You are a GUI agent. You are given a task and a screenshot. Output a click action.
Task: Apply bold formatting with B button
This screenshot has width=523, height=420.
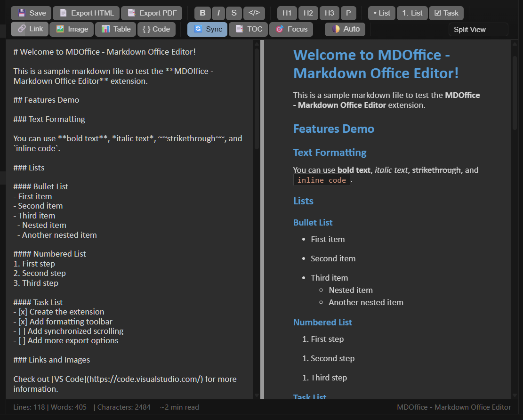click(202, 13)
